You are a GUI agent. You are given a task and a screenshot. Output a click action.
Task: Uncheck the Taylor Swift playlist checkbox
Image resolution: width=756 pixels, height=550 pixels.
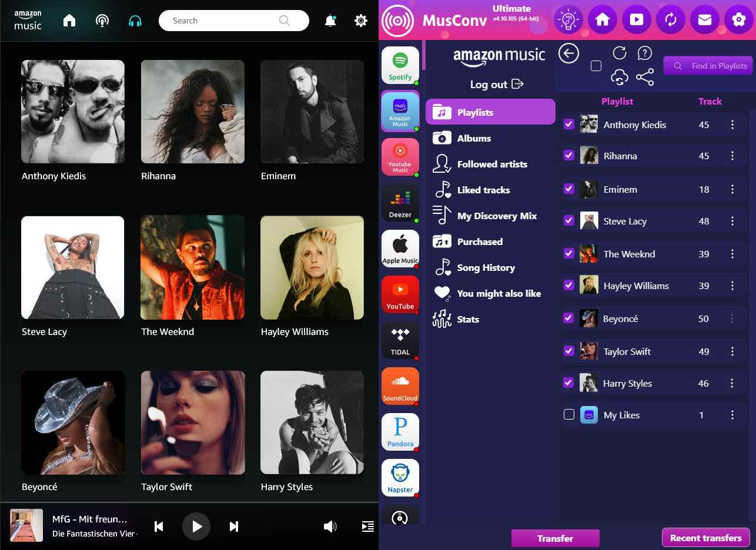point(568,351)
